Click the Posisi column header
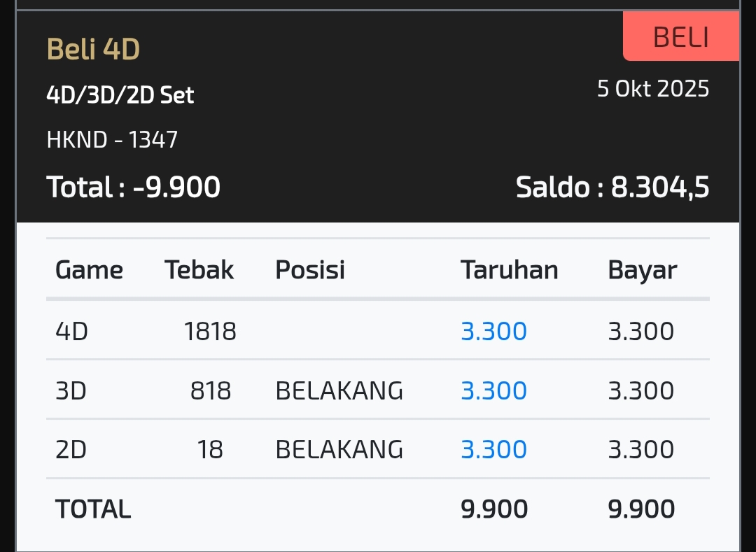Screen dimensions: 756x552 pyautogui.click(x=309, y=270)
